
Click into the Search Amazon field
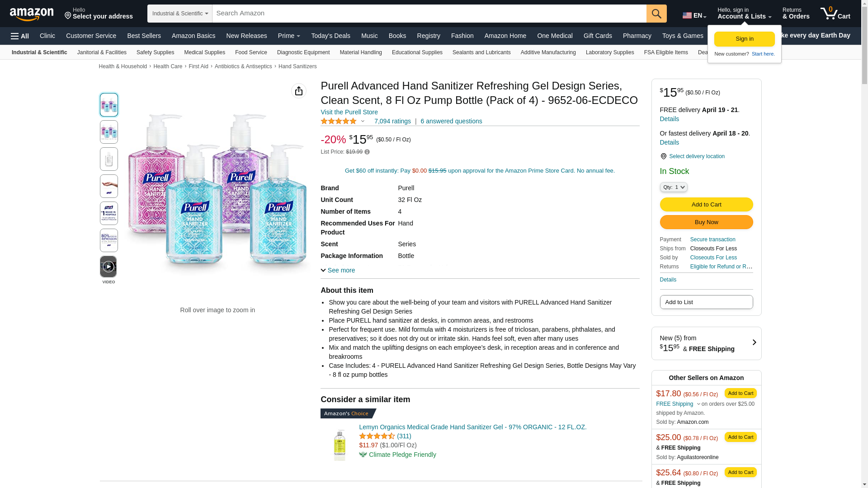[x=429, y=14]
